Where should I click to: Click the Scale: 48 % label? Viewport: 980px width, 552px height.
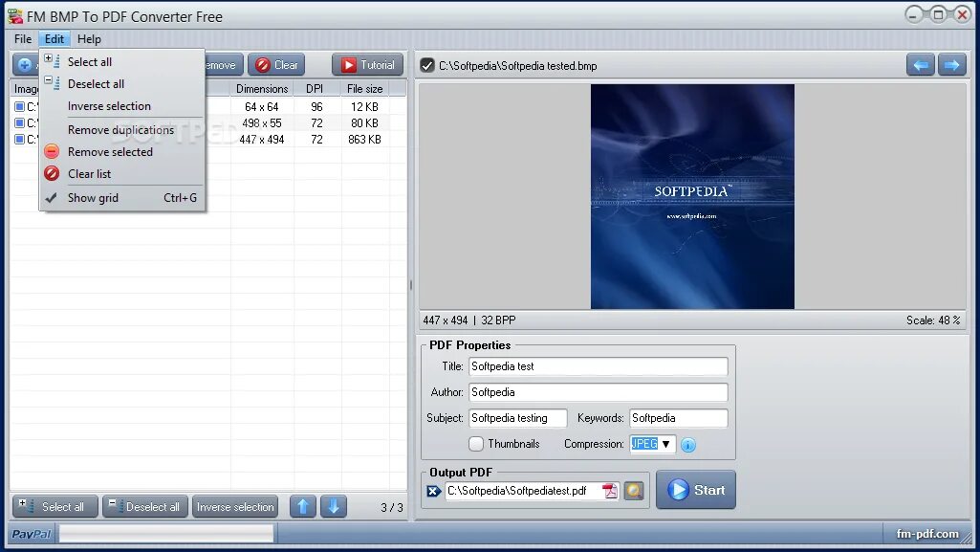click(x=932, y=320)
